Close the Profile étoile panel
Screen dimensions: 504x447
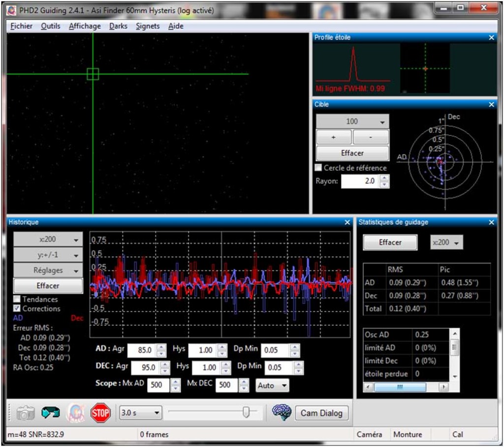point(491,37)
